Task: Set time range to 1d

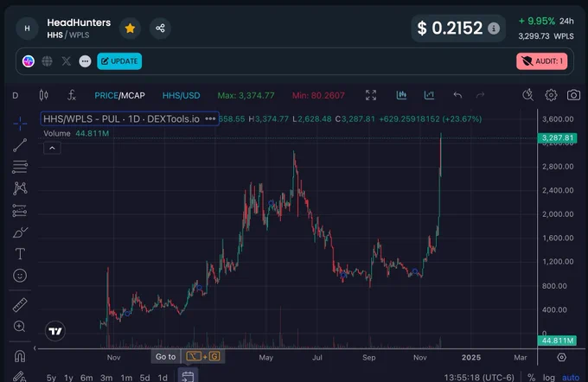Action: tap(163, 377)
